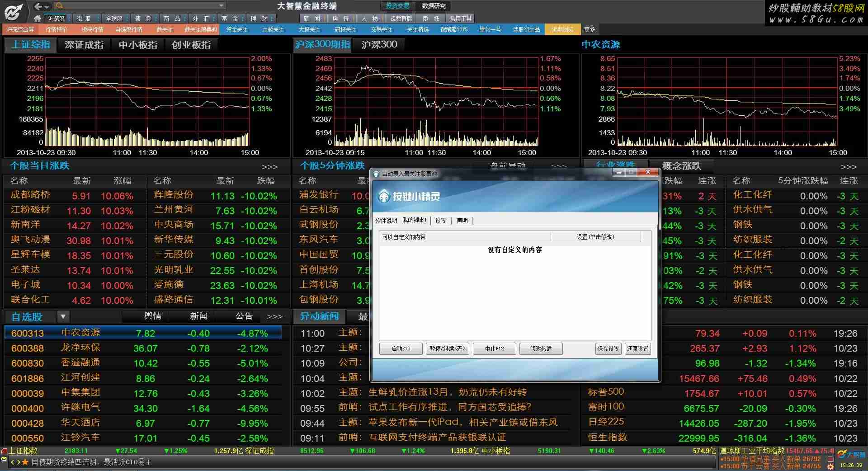The image size is (868, 471).
Task: Switch to the 沪深300 chart tab
Action: point(379,44)
